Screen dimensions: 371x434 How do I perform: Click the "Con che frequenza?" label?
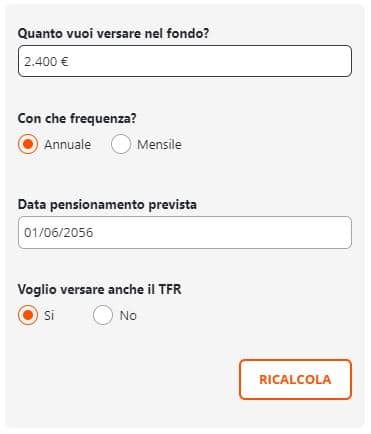(77, 118)
